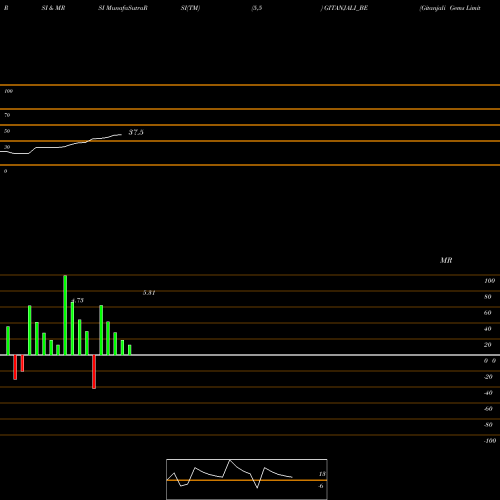The width and height of the screenshot is (500, 500).
Task: Click the -6 label in mini chart
Action: point(321,486)
